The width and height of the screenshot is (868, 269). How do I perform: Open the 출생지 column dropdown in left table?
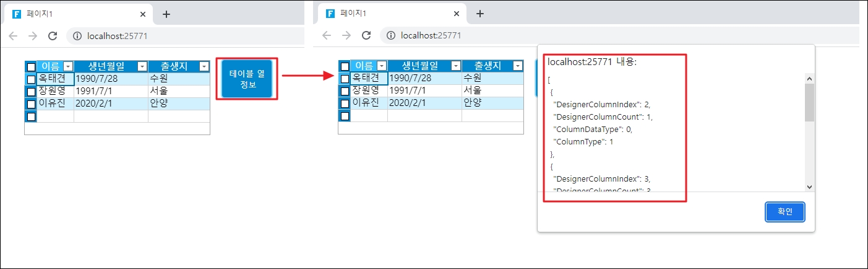click(204, 66)
